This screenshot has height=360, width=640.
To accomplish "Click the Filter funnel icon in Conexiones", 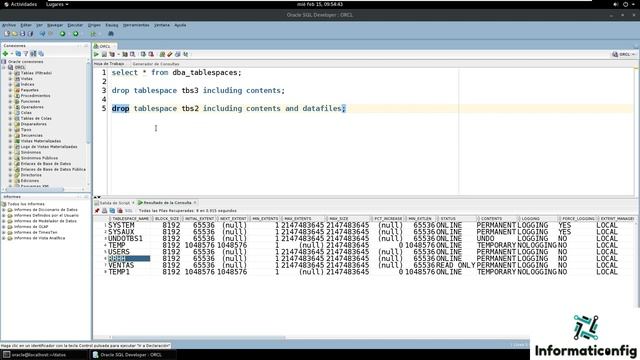I will pos(26,53).
